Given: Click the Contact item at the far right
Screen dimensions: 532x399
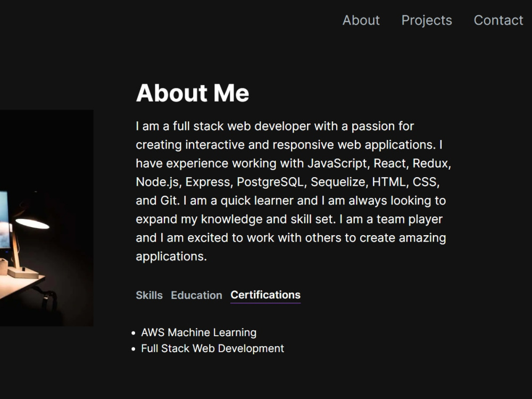Looking at the screenshot, I should pos(498,20).
